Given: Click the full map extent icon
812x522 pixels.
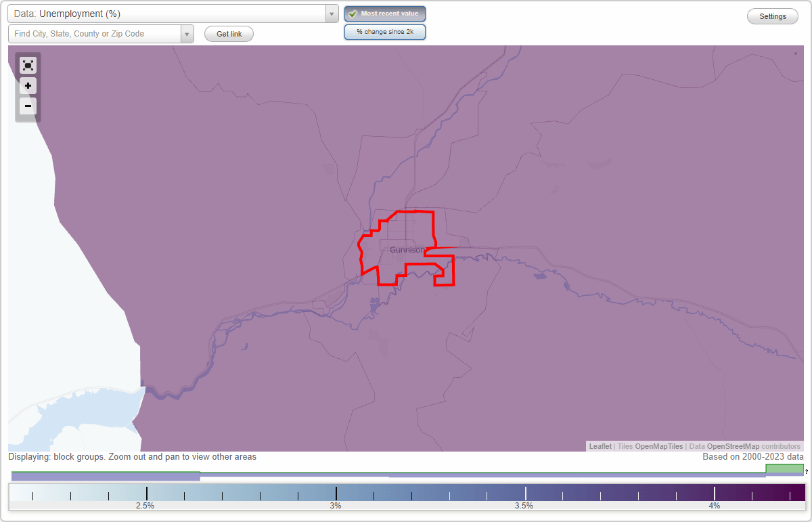Looking at the screenshot, I should tap(28, 65).
